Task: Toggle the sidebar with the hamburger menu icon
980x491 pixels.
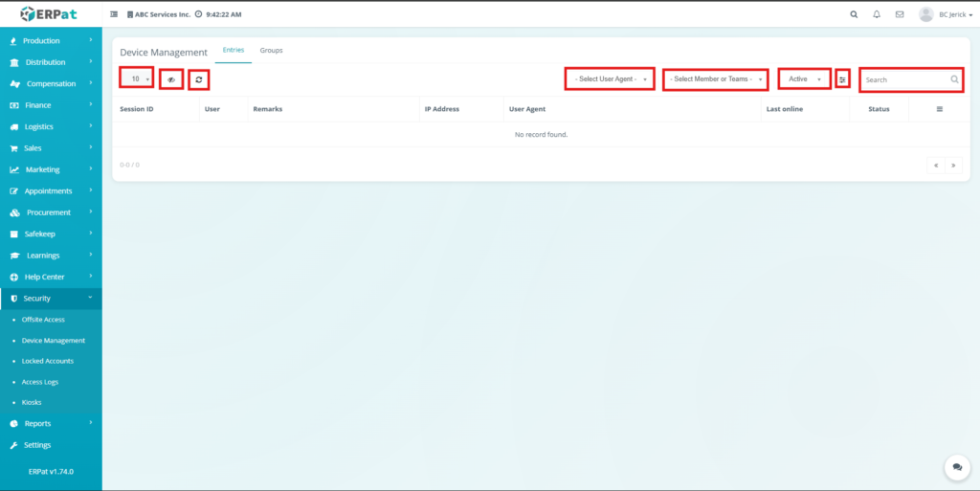Action: point(115,14)
